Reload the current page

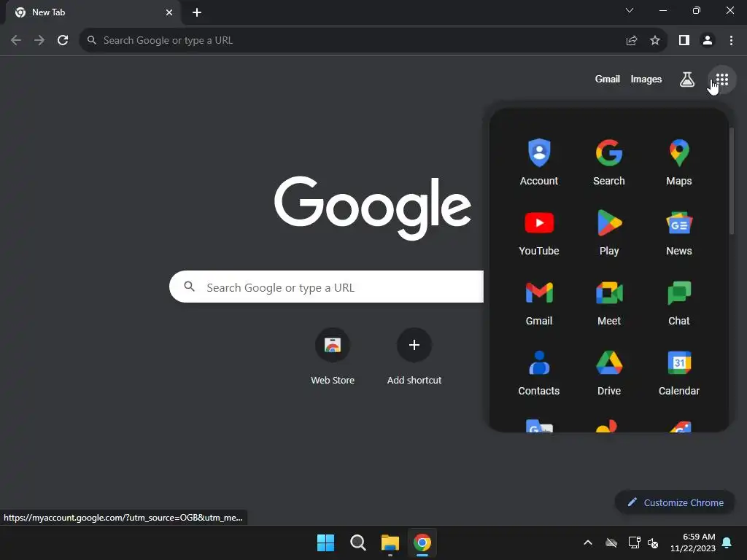pos(63,41)
